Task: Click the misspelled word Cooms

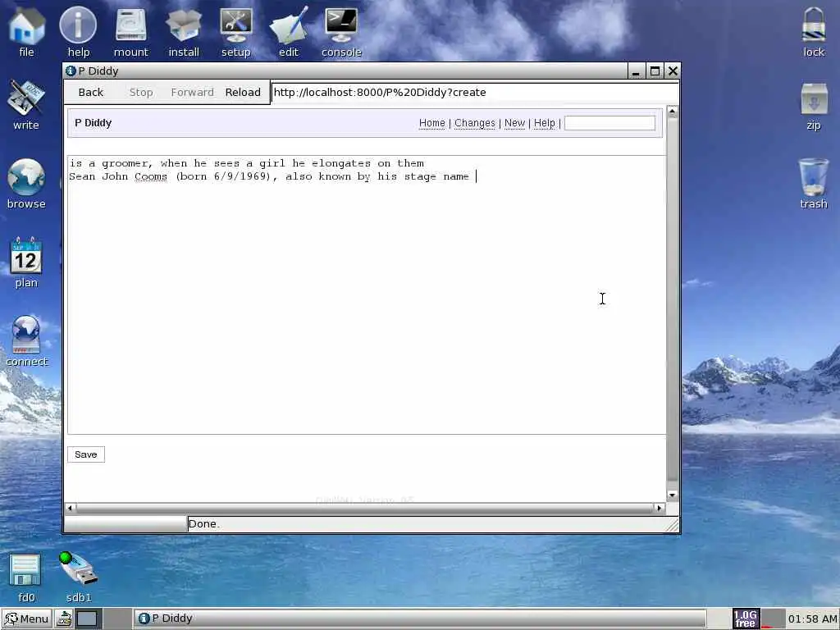Action: [151, 176]
